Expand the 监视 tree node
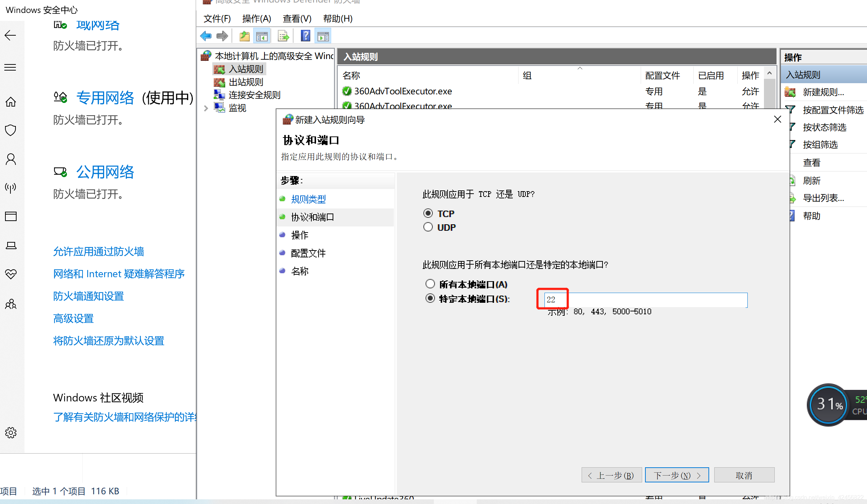 (206, 108)
